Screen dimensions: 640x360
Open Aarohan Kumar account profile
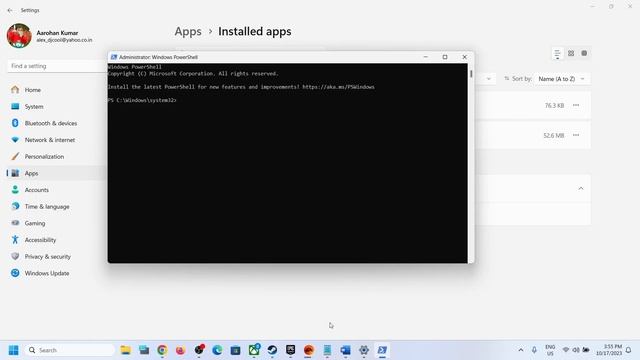pos(49,36)
